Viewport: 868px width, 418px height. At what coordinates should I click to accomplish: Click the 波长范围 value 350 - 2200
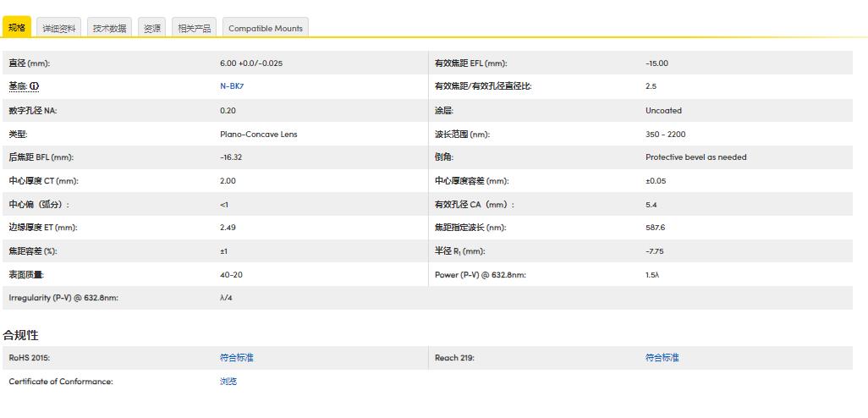665,134
